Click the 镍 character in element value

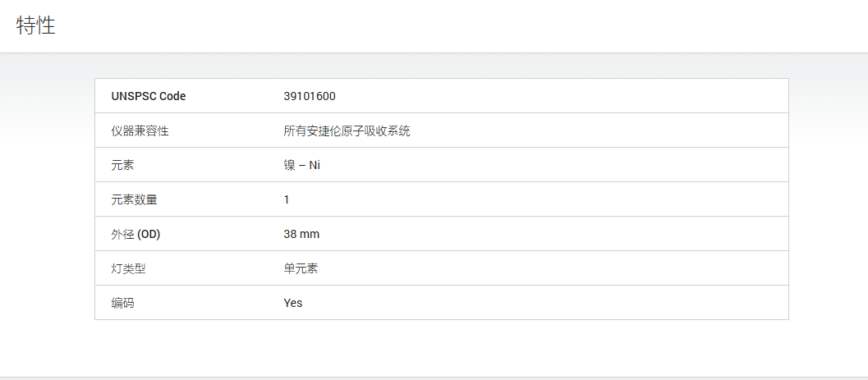(x=290, y=166)
